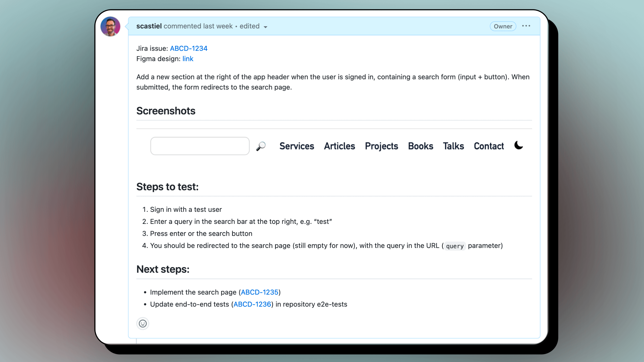The width and height of the screenshot is (644, 362).
Task: Open the Figma design link
Action: click(188, 59)
